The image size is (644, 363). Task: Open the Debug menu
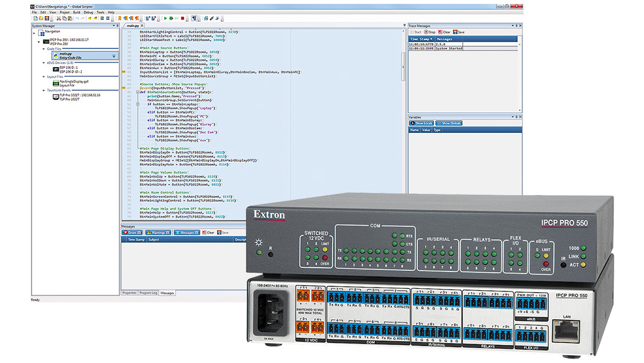pyautogui.click(x=88, y=12)
